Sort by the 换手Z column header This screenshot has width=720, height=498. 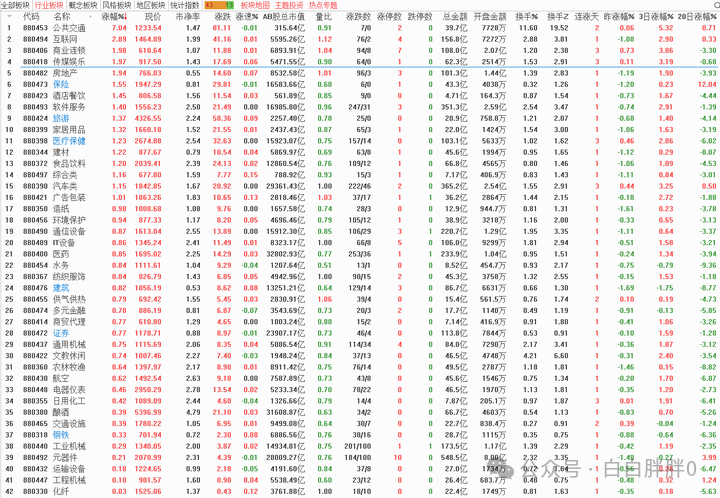click(x=557, y=17)
